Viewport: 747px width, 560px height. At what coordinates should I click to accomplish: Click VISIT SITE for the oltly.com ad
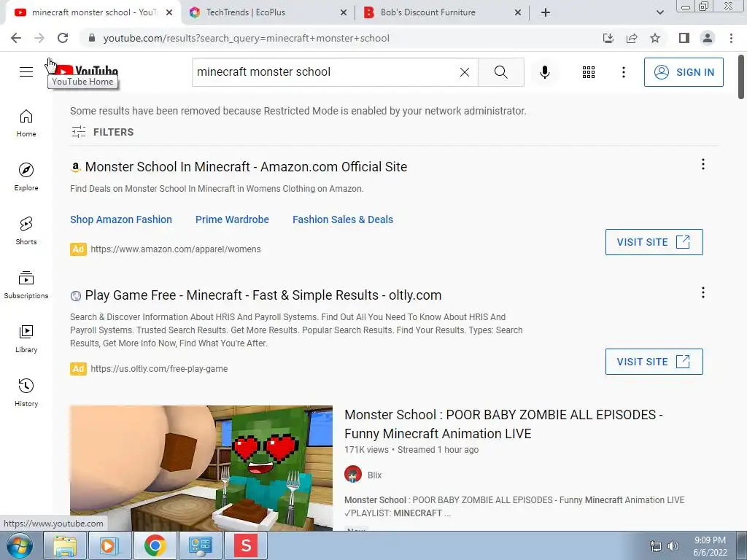tap(654, 362)
